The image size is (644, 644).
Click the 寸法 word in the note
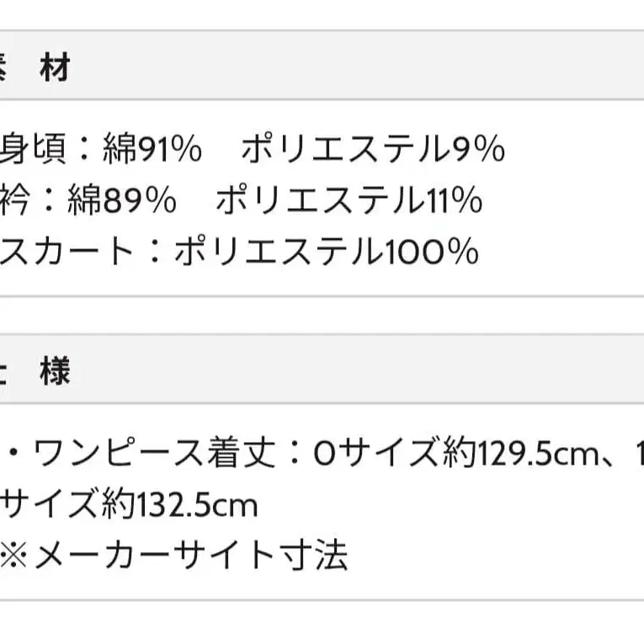pyautogui.click(x=314, y=556)
